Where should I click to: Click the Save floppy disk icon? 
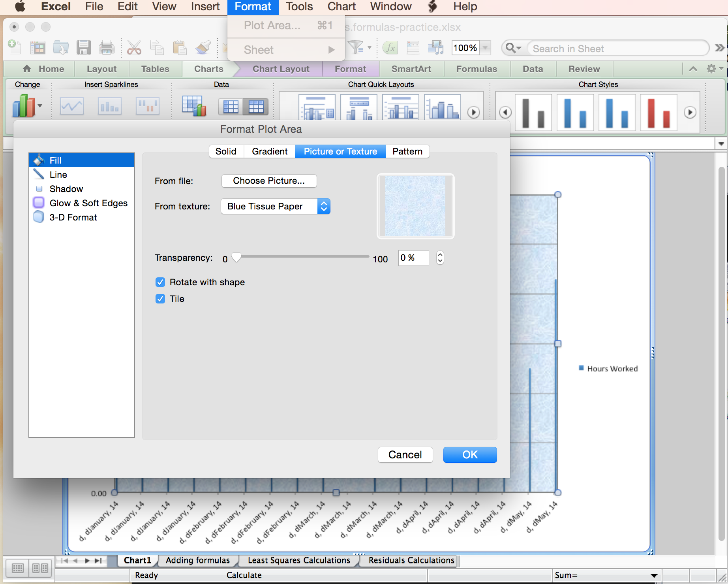pyautogui.click(x=84, y=48)
